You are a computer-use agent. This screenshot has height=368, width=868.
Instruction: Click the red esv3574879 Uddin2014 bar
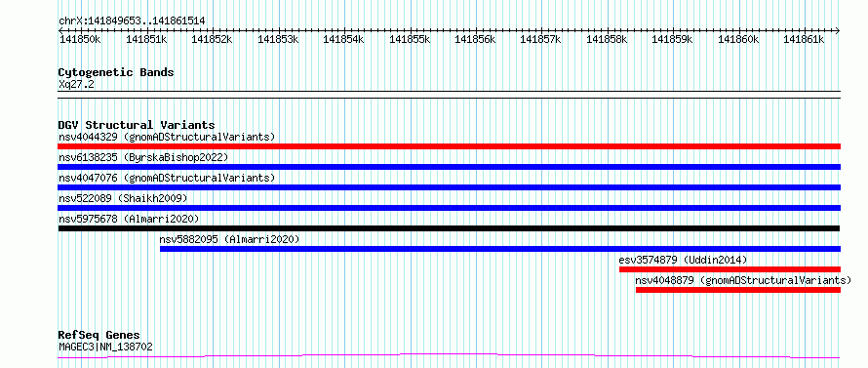coord(730,269)
